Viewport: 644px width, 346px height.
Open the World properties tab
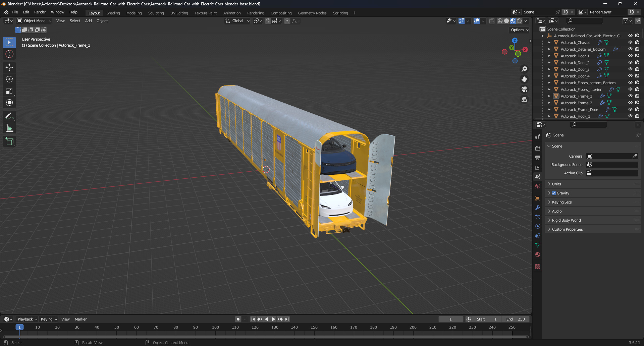(x=538, y=186)
